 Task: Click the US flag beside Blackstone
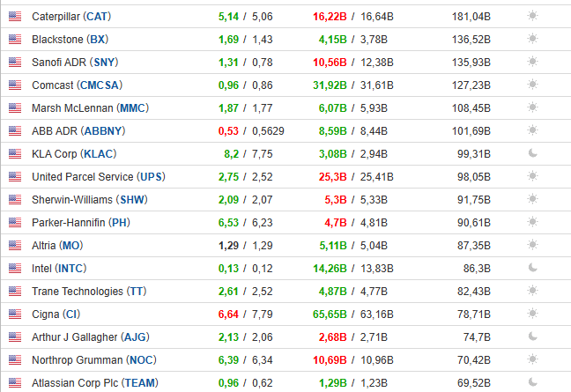pyautogui.click(x=14, y=39)
